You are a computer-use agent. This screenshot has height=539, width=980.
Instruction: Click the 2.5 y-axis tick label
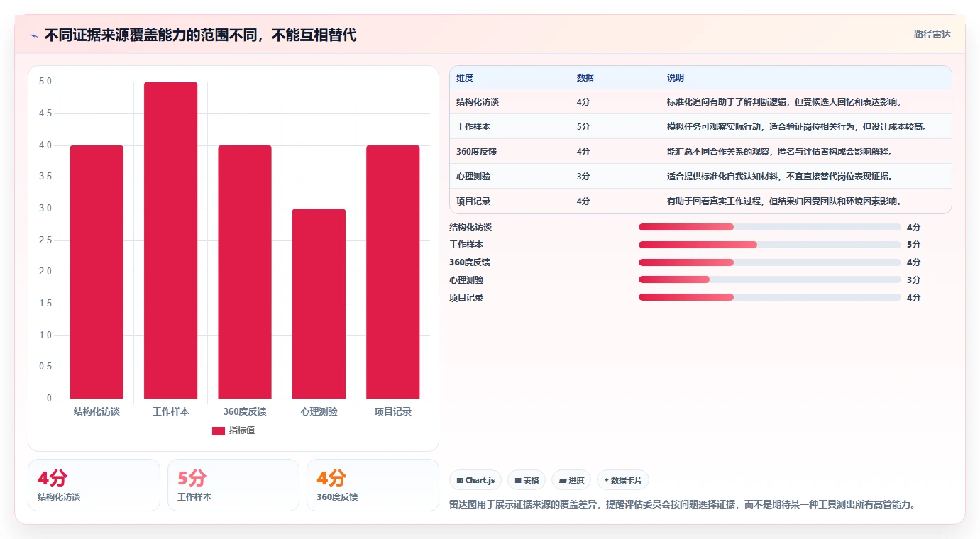point(45,240)
